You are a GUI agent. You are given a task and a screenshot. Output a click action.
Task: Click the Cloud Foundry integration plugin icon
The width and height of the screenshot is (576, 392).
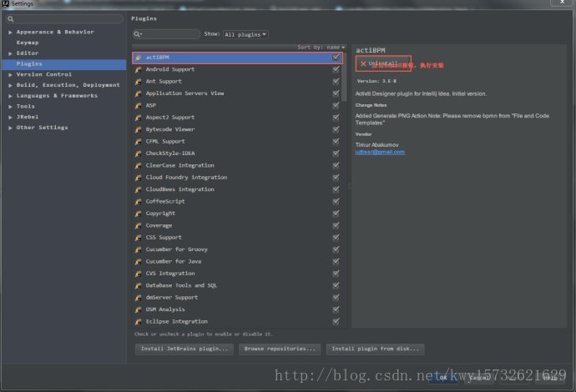(138, 178)
